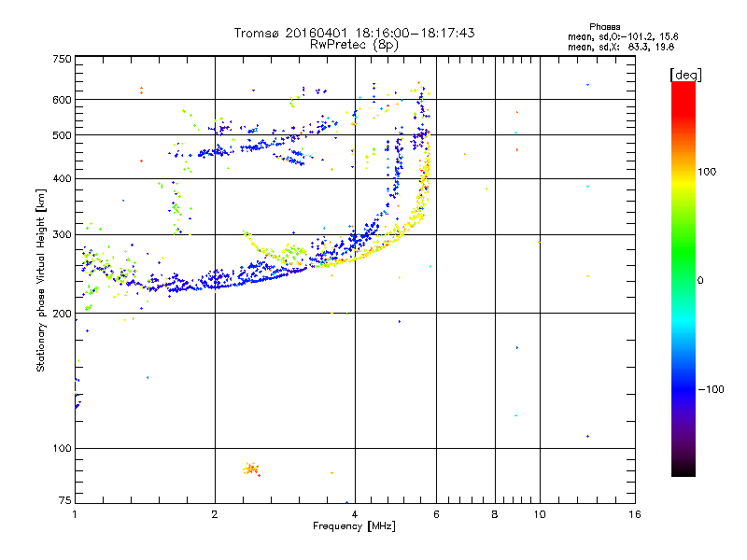Click the orange echo cluster below 100 km

pyautogui.click(x=250, y=469)
